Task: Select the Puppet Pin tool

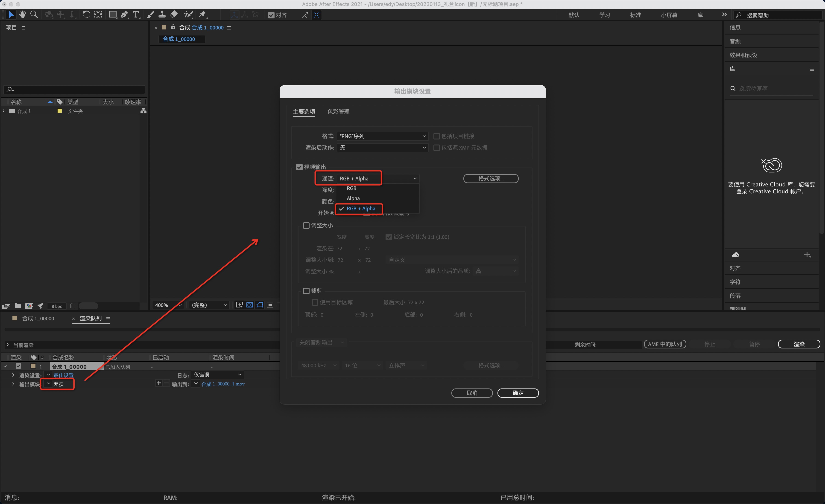Action: coord(202,14)
